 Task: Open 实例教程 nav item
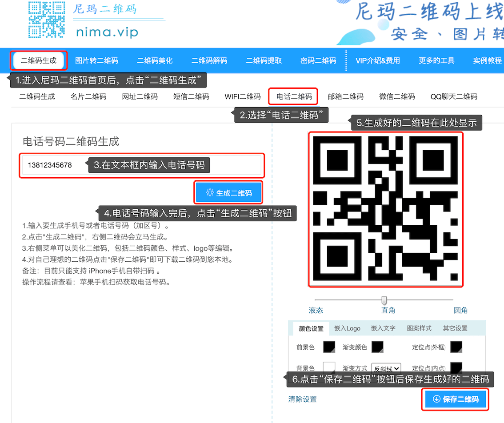[x=487, y=60]
